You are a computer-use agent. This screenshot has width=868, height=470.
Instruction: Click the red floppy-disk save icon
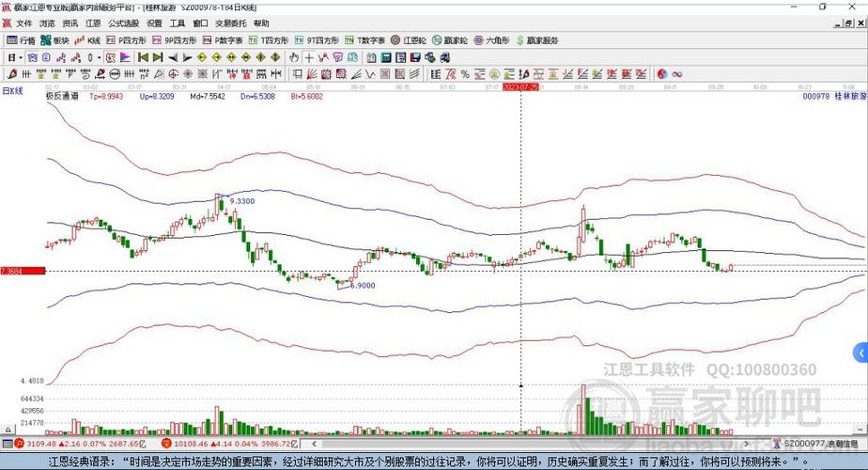pyautogui.click(x=416, y=57)
